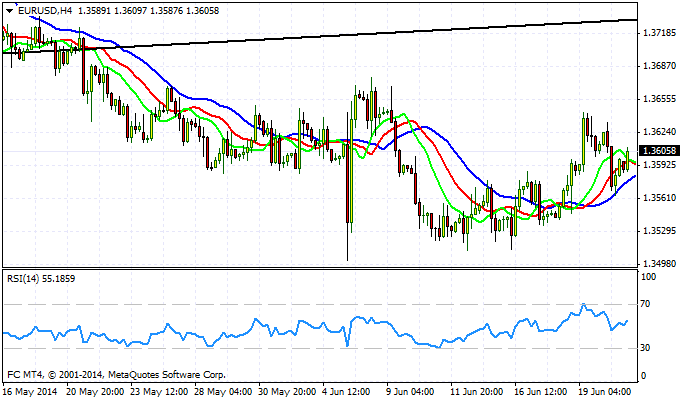Click the RSI 100 scale label

[648, 277]
